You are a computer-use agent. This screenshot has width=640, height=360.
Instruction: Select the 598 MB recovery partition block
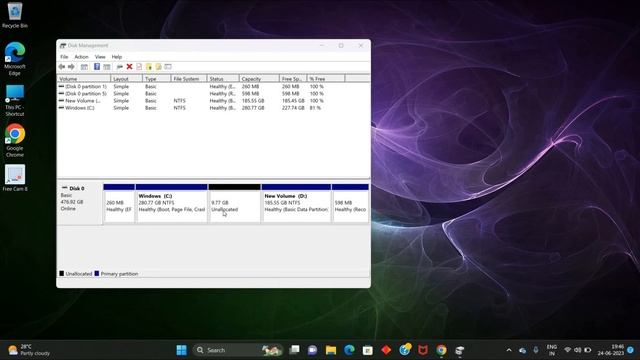pos(350,203)
